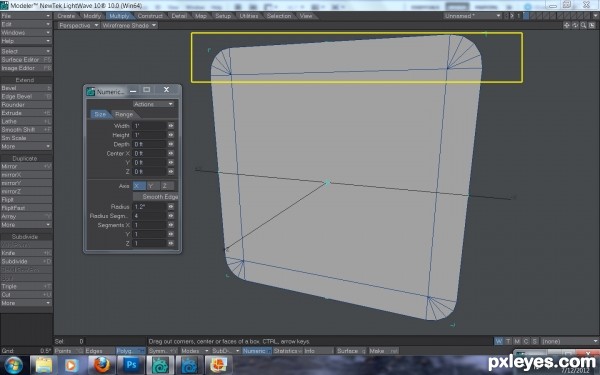This screenshot has width=600, height=375.
Task: Click the Knife tool button
Action: click(x=26, y=253)
